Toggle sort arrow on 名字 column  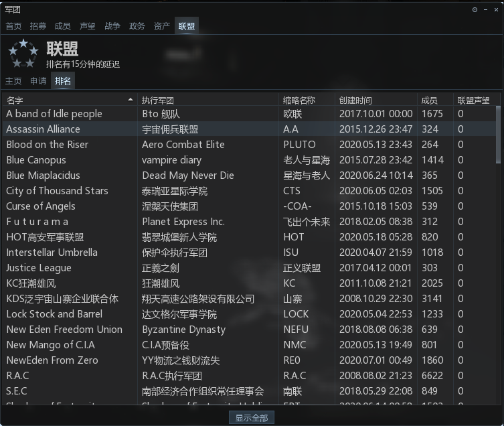tap(130, 100)
